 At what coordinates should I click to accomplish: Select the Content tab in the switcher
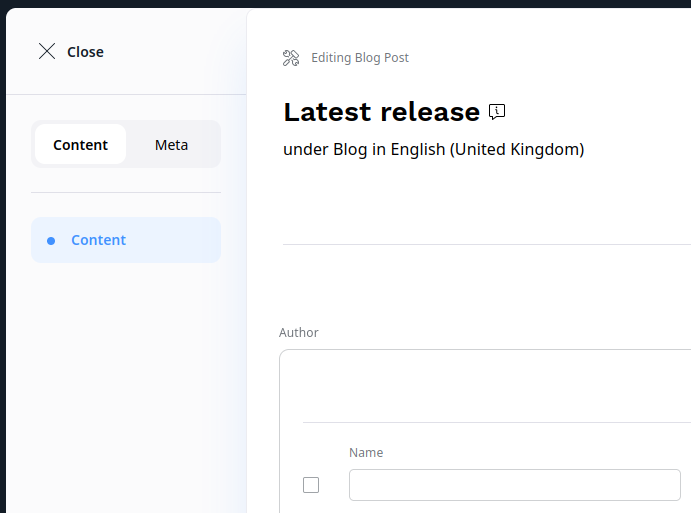(80, 145)
